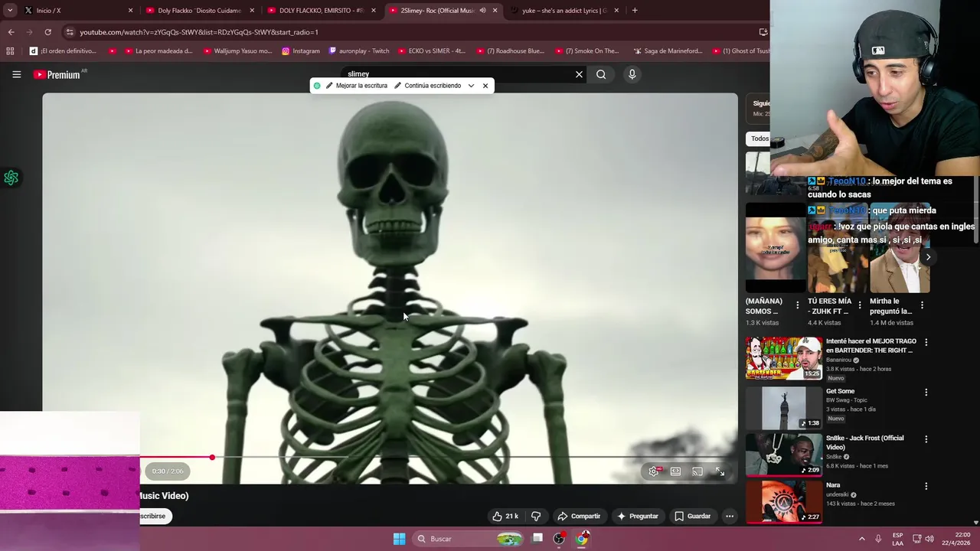
Task: Open the taskbar microphone indicator
Action: coord(878,539)
